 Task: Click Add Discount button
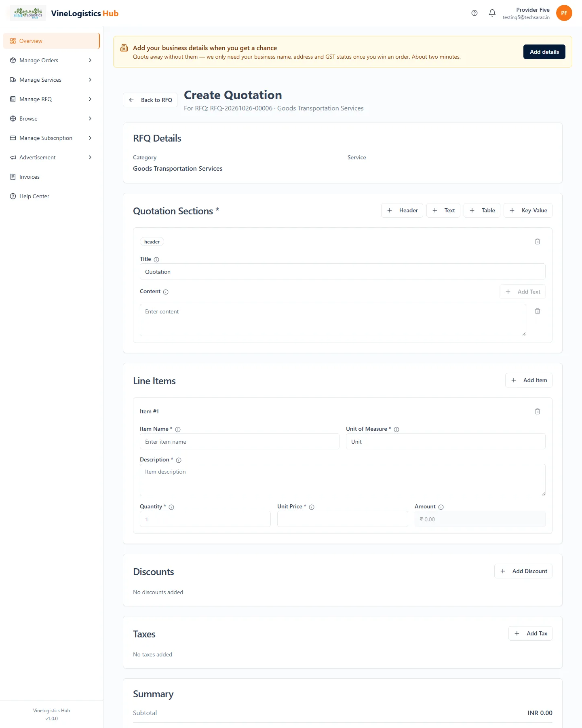point(523,571)
